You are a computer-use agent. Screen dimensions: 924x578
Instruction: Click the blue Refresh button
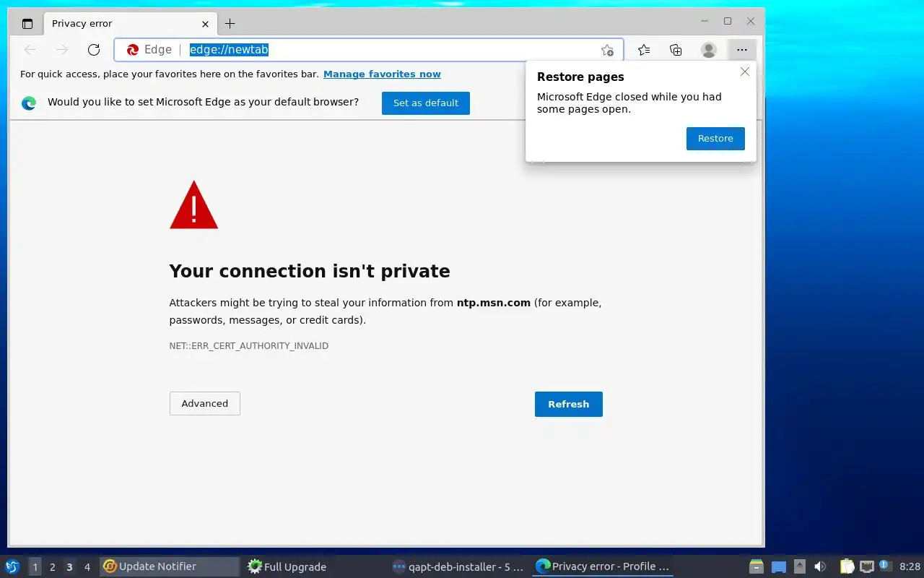pos(569,404)
